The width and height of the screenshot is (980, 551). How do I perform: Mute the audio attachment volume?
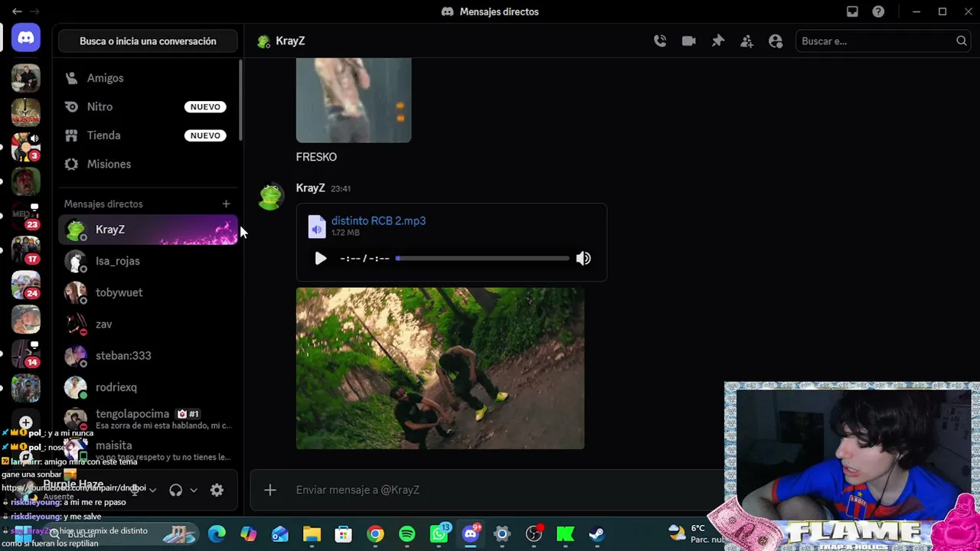tap(583, 259)
